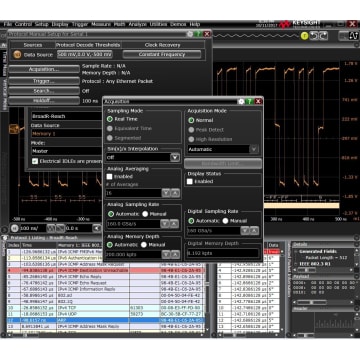The width and height of the screenshot is (360, 360).
Task: Select Real Time sampling mode
Action: point(110,119)
